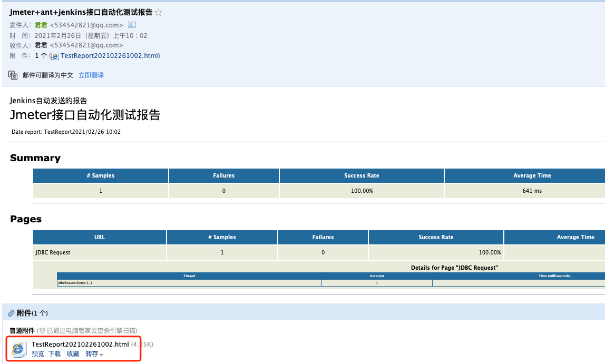Image resolution: width=605 pixels, height=364 pixels.
Task: Click the 'Pages' section heading
Action: 26,219
